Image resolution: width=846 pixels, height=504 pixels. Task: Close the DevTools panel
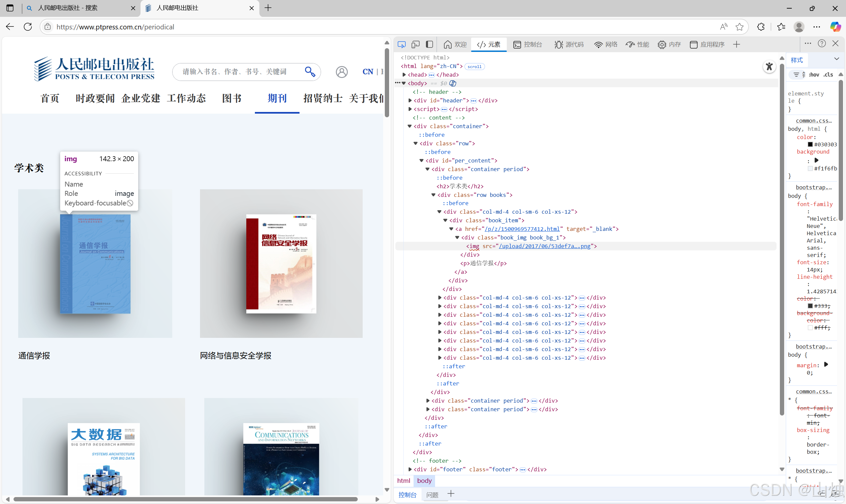coord(835,44)
